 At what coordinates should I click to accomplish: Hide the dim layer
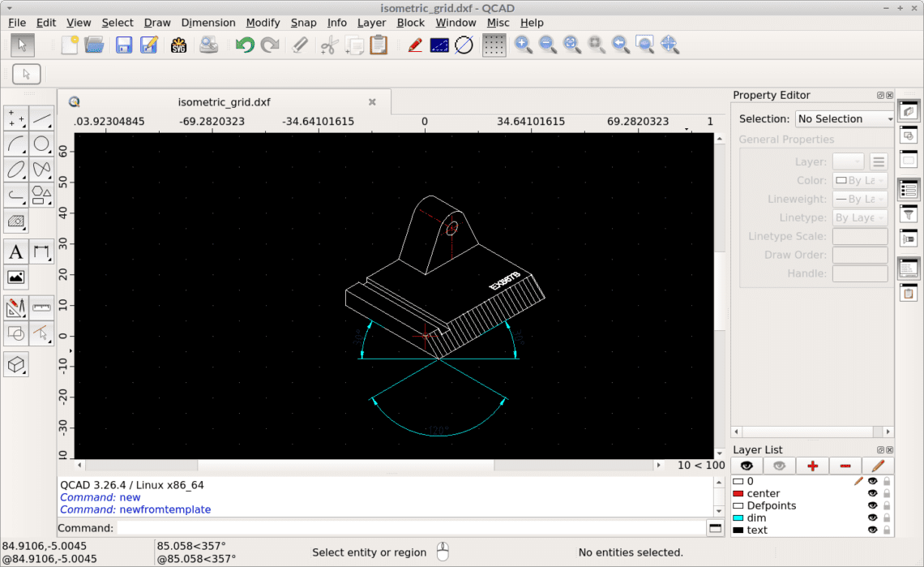(x=873, y=518)
